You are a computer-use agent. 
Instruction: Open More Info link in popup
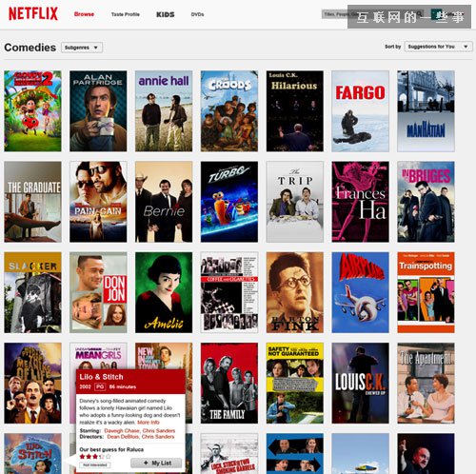(x=149, y=423)
